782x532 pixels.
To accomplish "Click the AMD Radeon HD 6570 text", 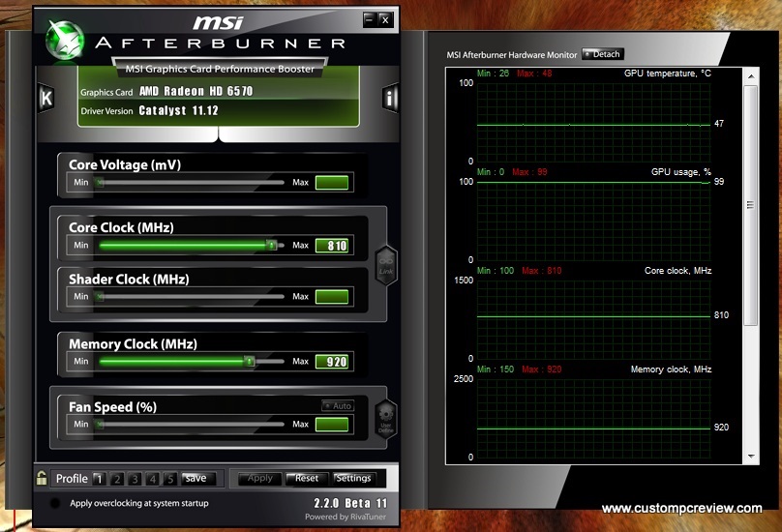I will tap(196, 91).
